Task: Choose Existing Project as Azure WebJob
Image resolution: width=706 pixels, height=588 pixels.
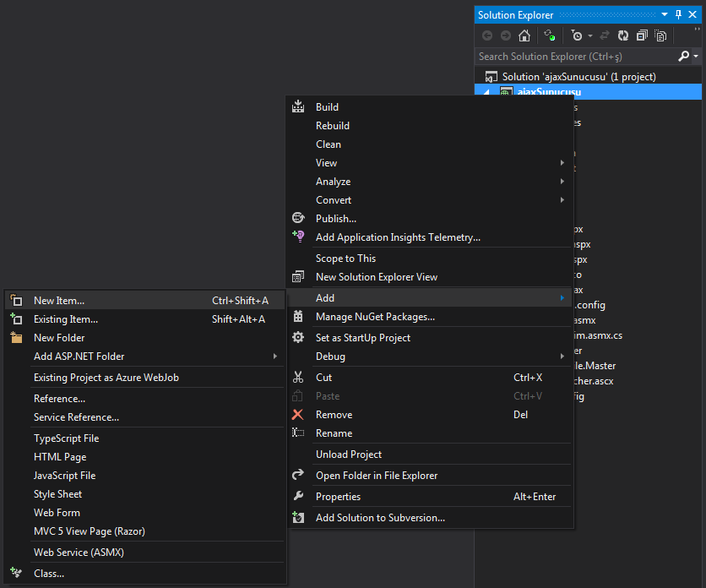Action: point(106,377)
